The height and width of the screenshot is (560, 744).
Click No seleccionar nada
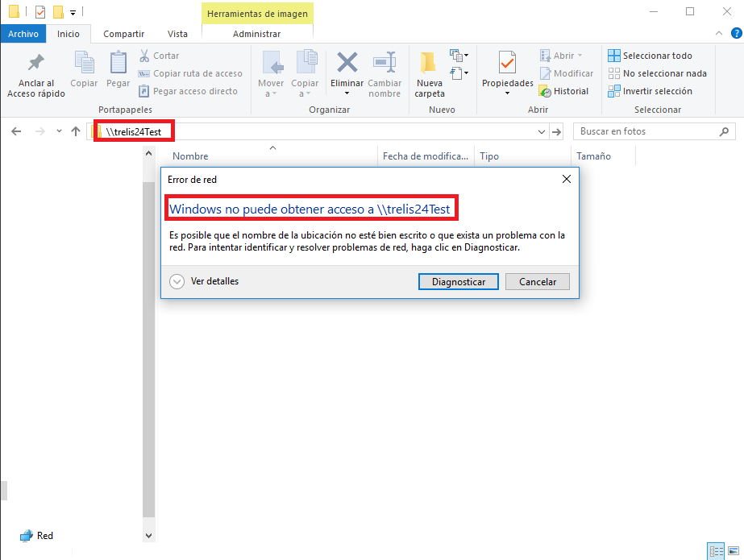tap(657, 73)
